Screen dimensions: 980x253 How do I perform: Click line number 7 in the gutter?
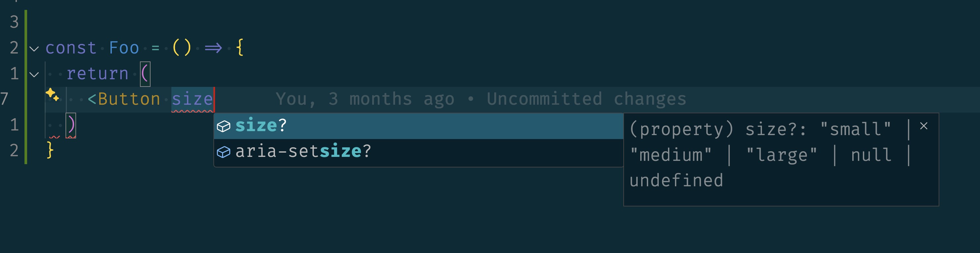pyautogui.click(x=5, y=99)
